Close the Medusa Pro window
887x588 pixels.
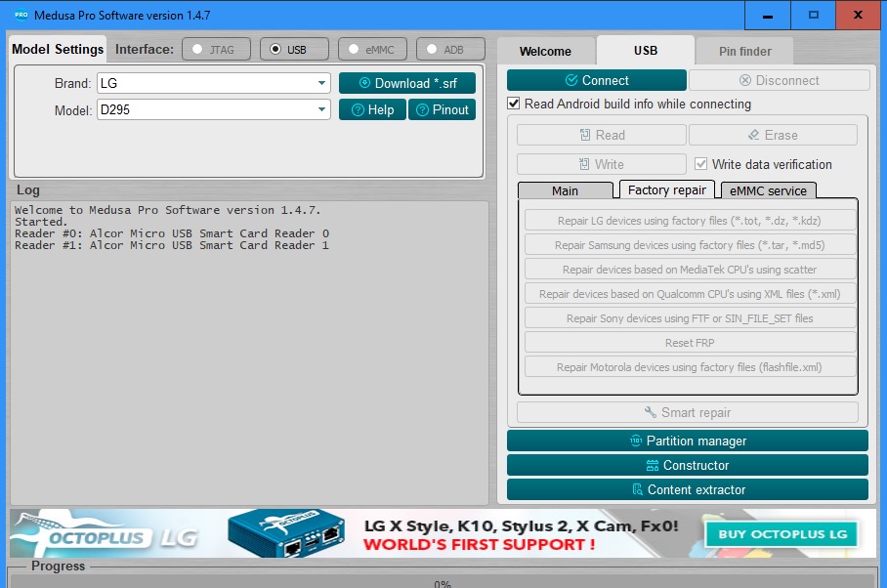858,16
